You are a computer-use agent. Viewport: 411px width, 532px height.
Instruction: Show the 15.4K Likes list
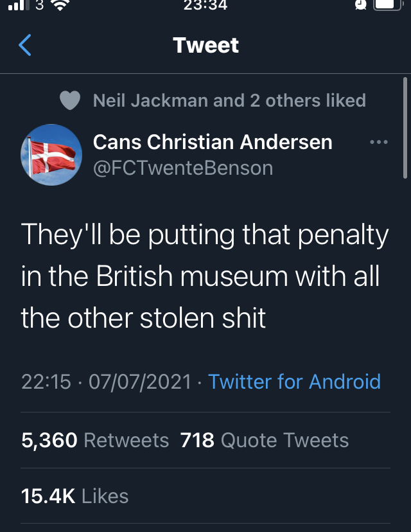tap(74, 496)
